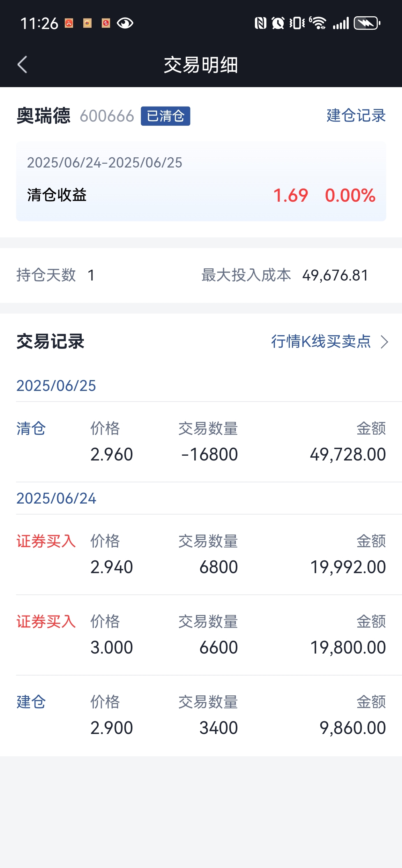Tap stock name 奥瑞德 600666
Screen dimensions: 402x868
pos(75,116)
